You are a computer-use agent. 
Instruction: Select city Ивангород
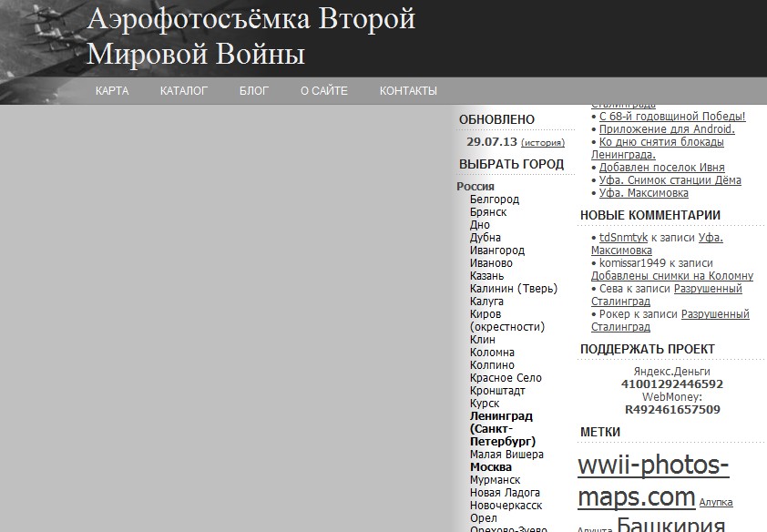click(497, 251)
